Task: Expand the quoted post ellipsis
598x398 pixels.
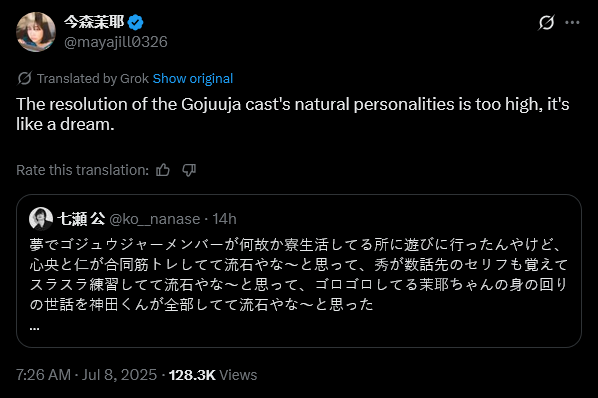Action: pyautogui.click(x=34, y=328)
